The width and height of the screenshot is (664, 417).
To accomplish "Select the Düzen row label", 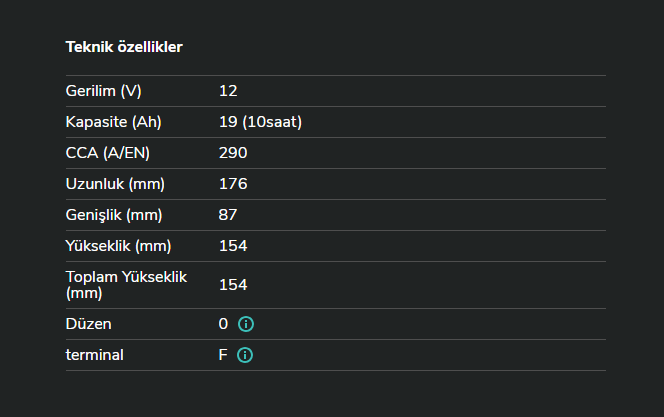I will pos(89,324).
